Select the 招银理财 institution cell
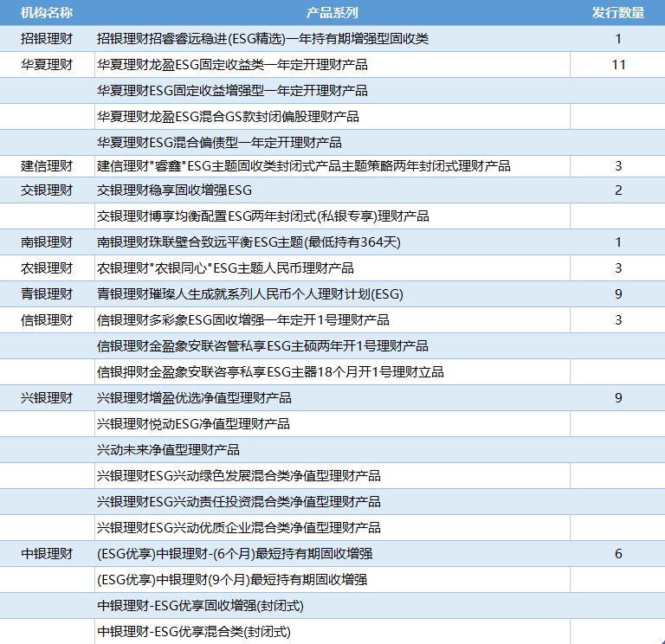 point(47,39)
